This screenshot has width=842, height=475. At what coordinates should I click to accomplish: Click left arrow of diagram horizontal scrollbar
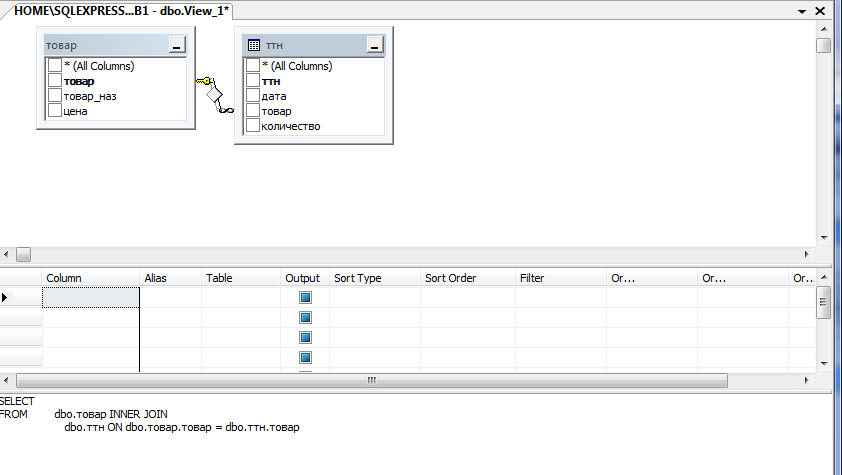pyautogui.click(x=6, y=254)
